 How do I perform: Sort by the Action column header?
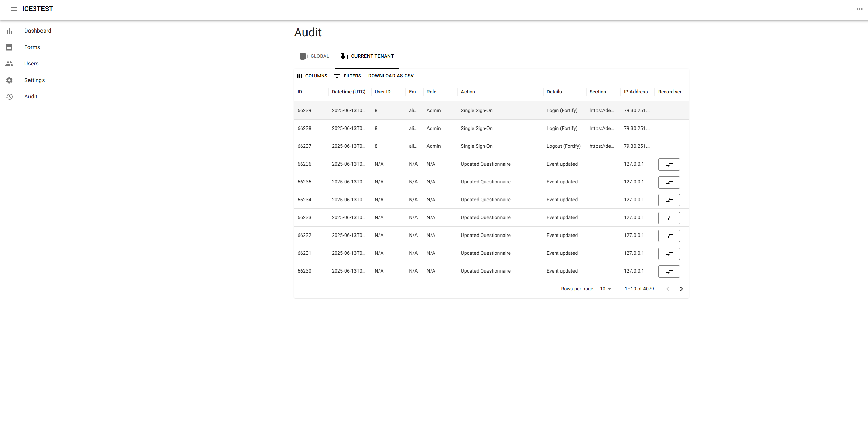tap(468, 92)
